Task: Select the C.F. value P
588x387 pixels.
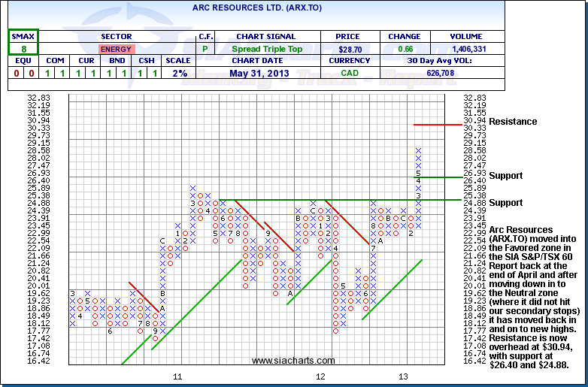Action: coord(205,49)
